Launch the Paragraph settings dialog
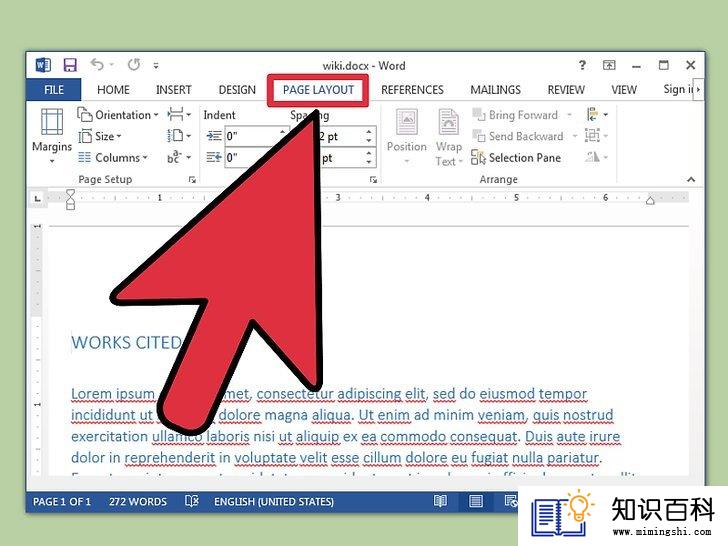Image resolution: width=728 pixels, height=546 pixels. point(373,180)
